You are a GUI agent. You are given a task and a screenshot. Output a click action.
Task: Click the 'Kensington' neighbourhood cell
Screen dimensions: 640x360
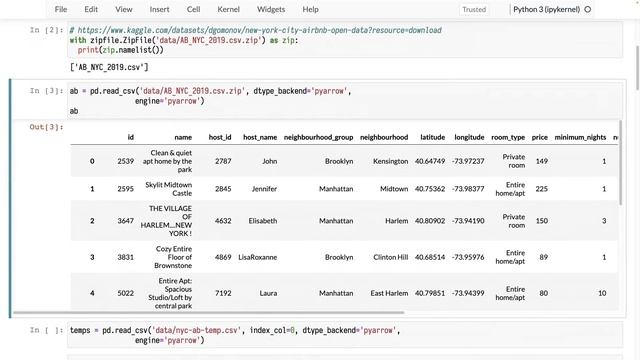391,161
